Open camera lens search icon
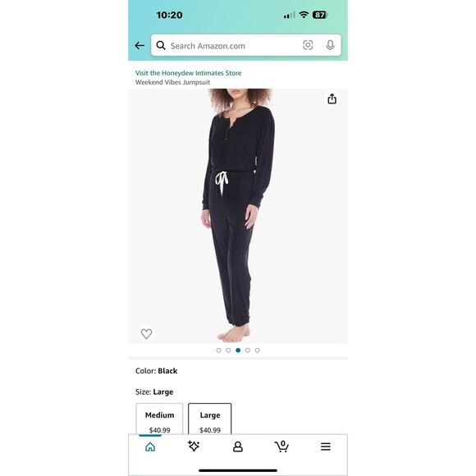 [308, 45]
